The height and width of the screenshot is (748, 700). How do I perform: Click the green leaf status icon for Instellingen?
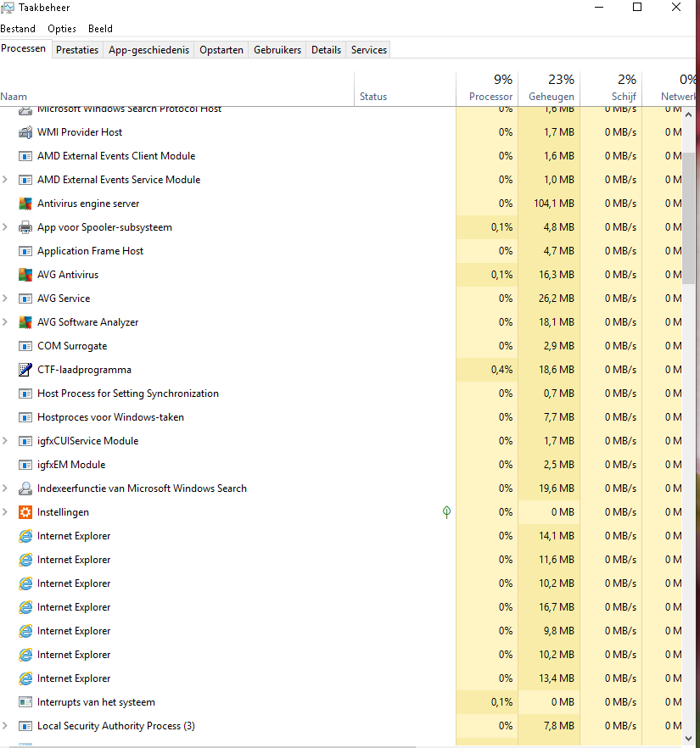[446, 512]
